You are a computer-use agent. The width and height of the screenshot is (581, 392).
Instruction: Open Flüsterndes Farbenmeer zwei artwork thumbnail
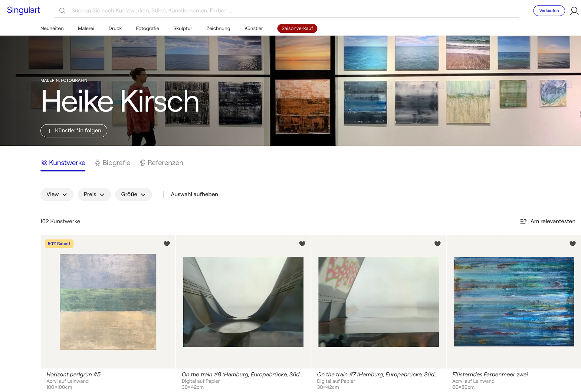coord(514,302)
